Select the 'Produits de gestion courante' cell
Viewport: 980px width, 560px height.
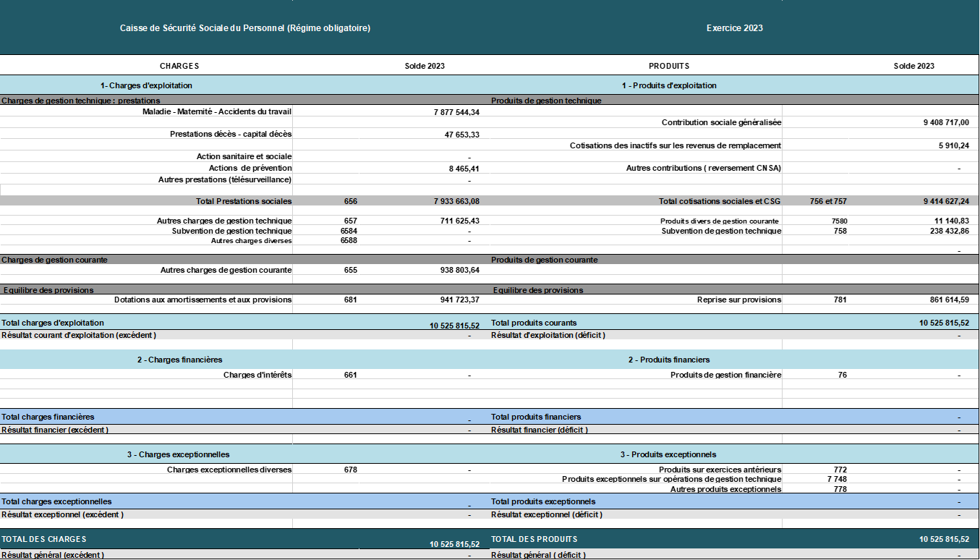click(x=544, y=260)
